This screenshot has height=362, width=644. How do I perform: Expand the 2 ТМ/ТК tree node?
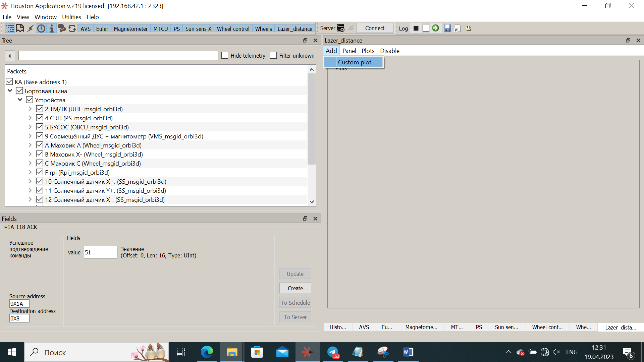pos(30,109)
